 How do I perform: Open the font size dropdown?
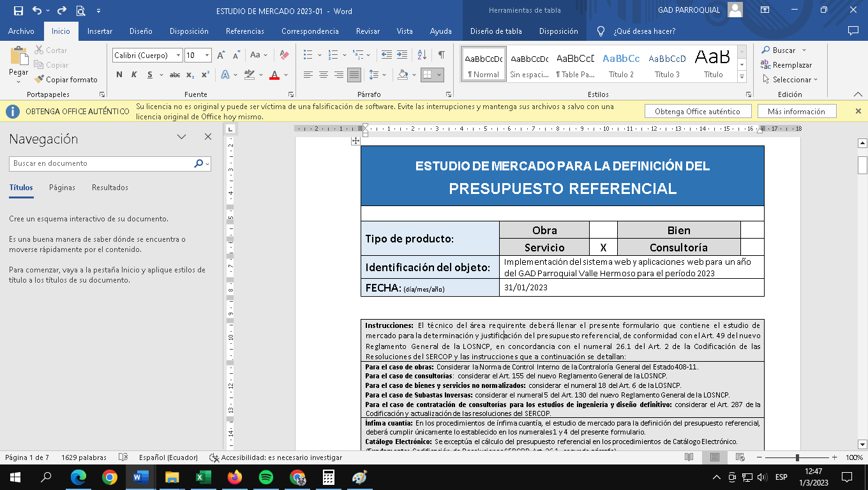(207, 56)
